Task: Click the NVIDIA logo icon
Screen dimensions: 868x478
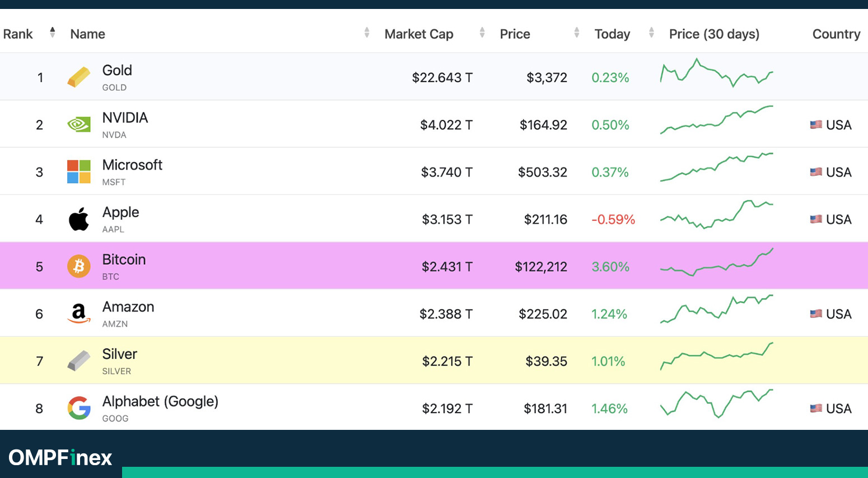Action: pos(79,124)
